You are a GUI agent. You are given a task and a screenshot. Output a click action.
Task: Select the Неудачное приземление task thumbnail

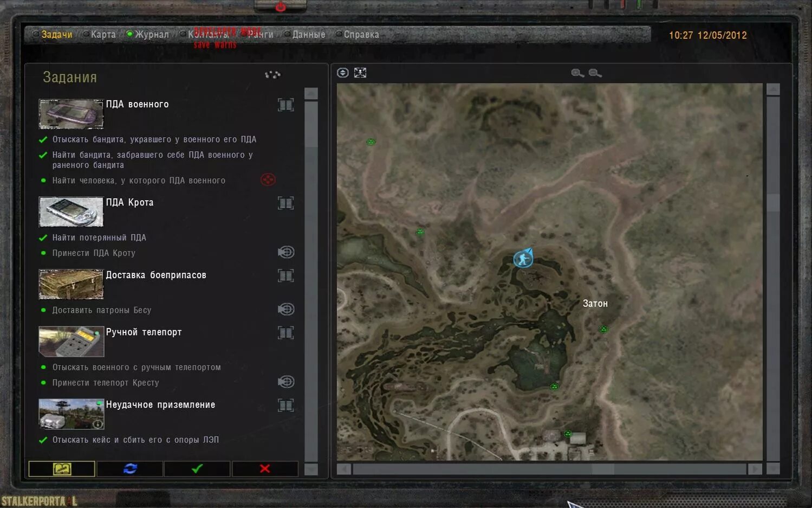[71, 414]
